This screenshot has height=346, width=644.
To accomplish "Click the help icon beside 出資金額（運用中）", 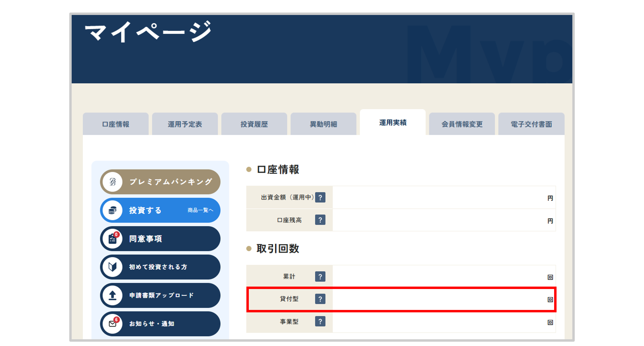I will tap(320, 197).
